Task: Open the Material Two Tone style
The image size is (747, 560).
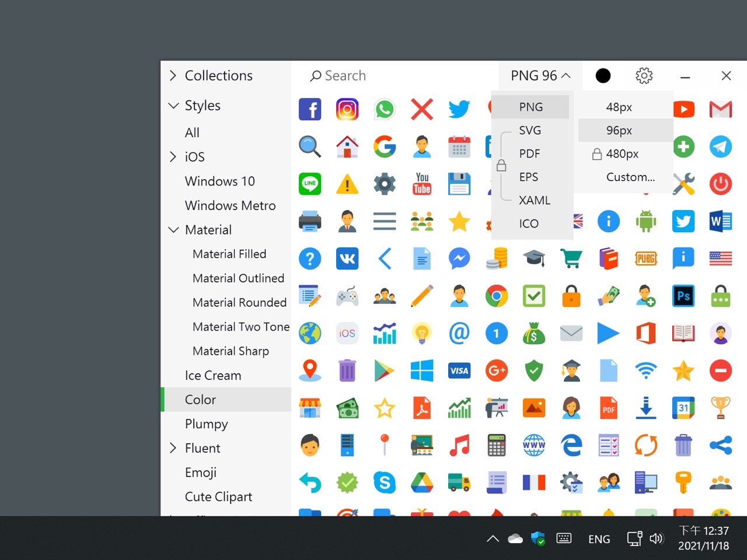Action: [x=226, y=327]
